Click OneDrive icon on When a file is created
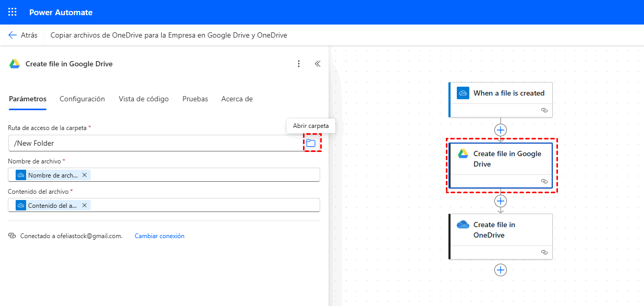This screenshot has height=306, width=644. pyautogui.click(x=463, y=93)
